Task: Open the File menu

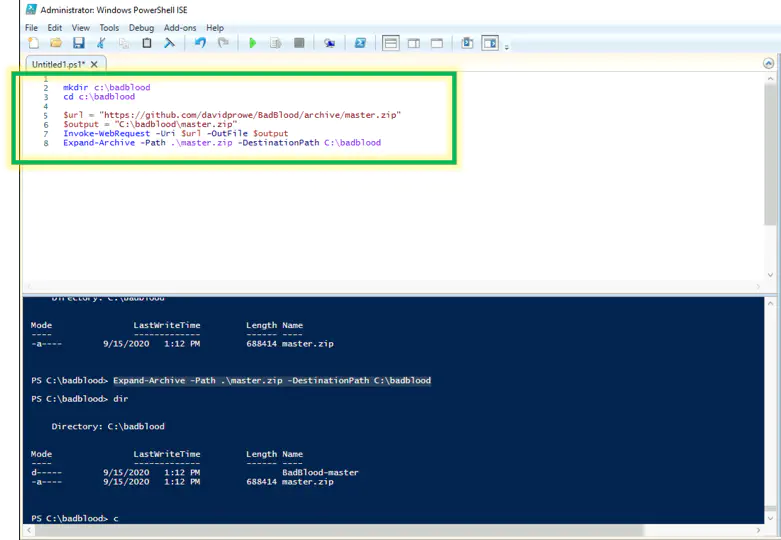Action: pos(31,28)
